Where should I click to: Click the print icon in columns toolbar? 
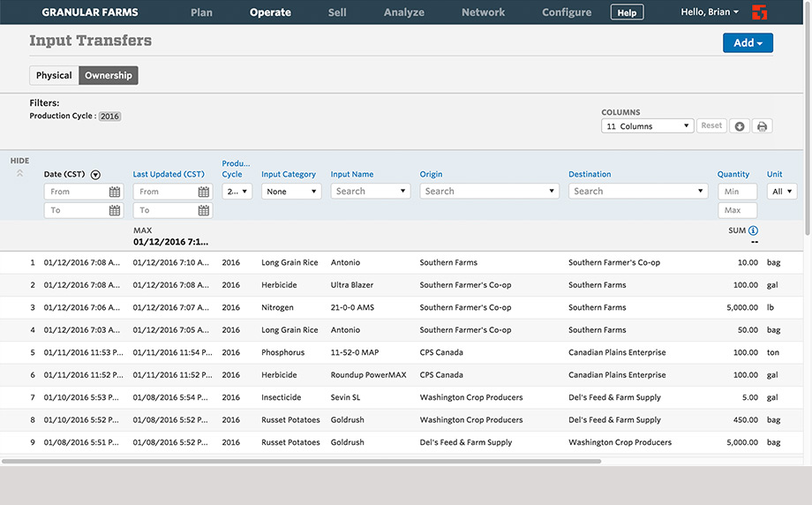click(x=762, y=126)
